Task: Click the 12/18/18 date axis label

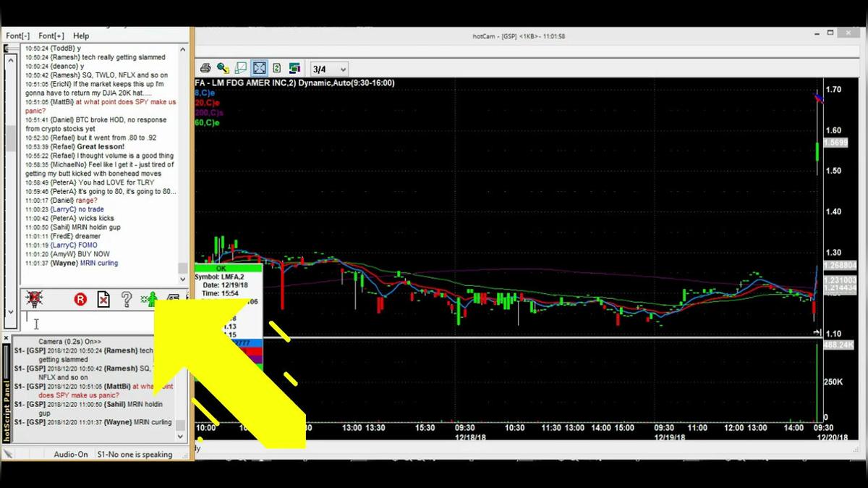Action: tap(470, 437)
